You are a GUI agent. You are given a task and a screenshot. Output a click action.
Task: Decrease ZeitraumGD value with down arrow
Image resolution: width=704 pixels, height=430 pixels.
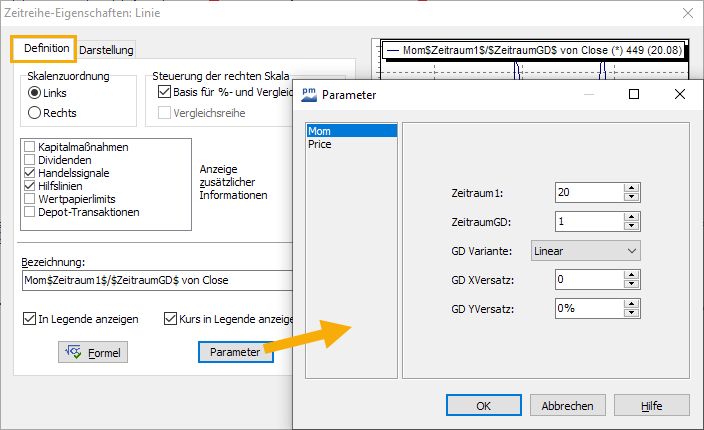631,226
